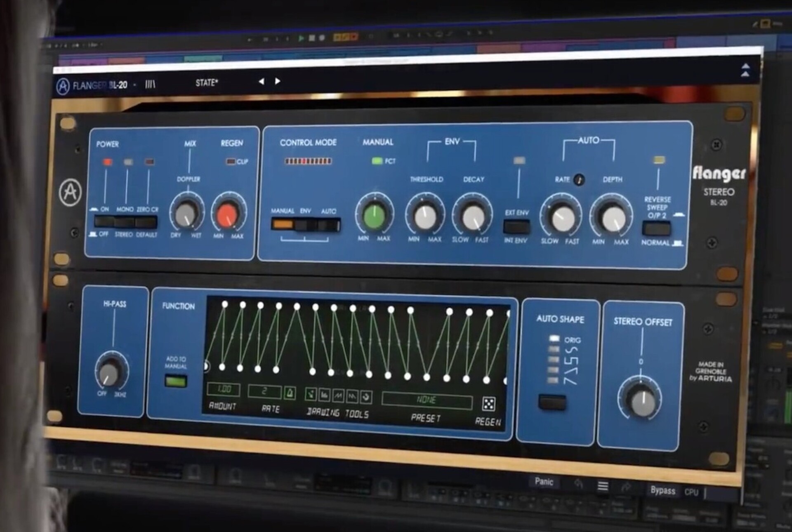The width and height of the screenshot is (792, 532).
Task: Toggle the Rate metronome sync icon
Action: pyautogui.click(x=290, y=392)
